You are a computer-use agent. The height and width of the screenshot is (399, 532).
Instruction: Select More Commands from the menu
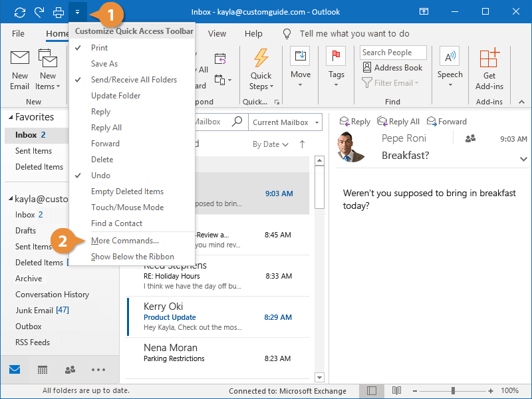click(x=124, y=241)
